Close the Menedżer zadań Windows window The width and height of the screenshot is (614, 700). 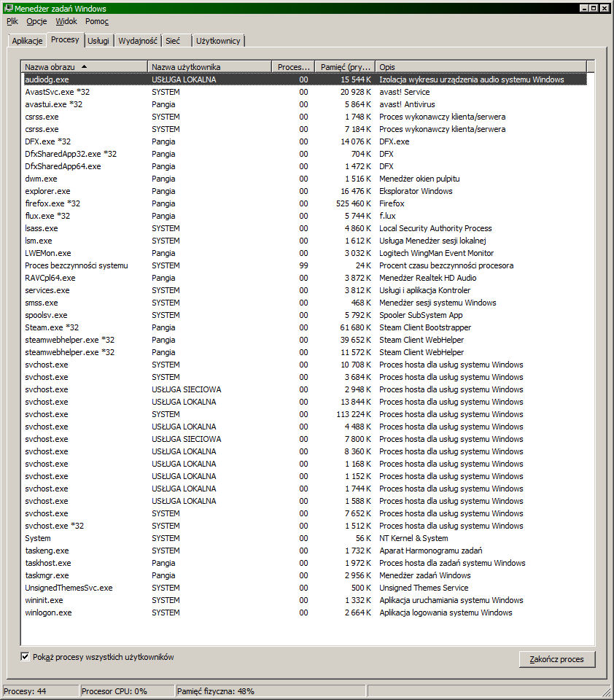click(x=605, y=8)
